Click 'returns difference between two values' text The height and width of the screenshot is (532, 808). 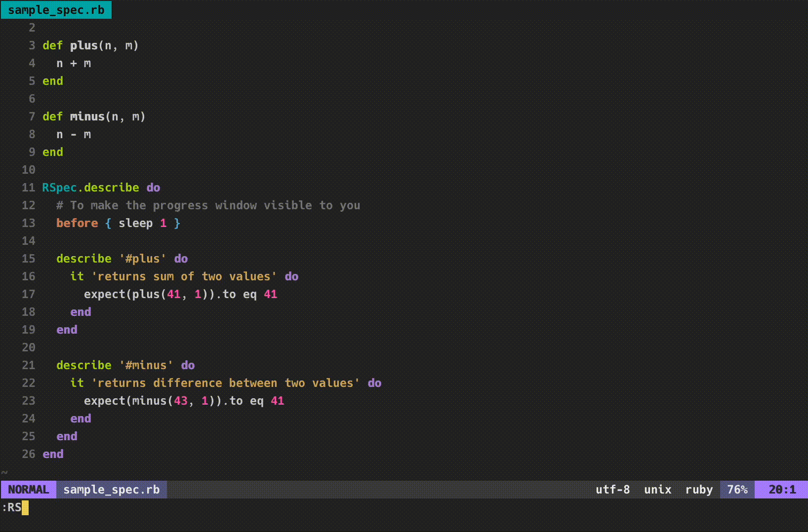pyautogui.click(x=225, y=383)
